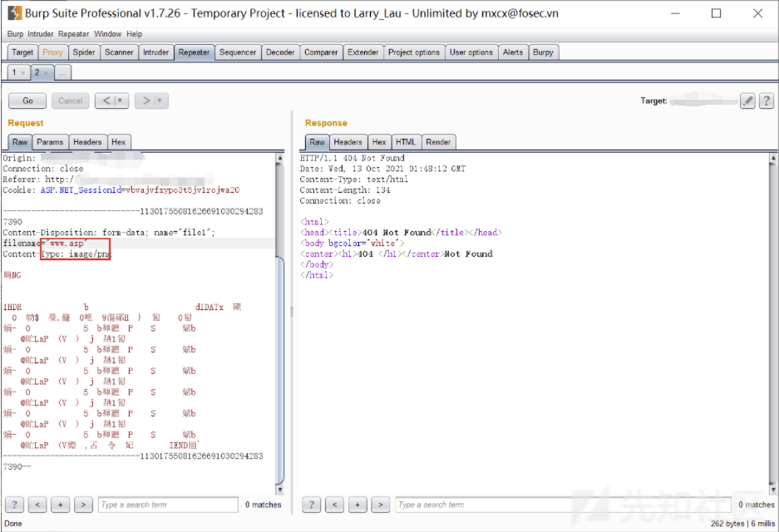Viewport: 779px width, 532px height.
Task: Switch to the Decoder tool tab
Action: (280, 52)
